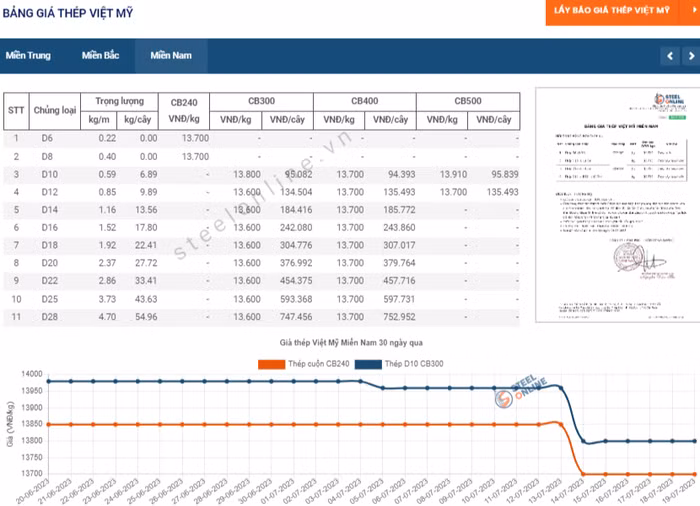The image size is (700, 506).
Task: Click the kg/cây sub-header
Action: click(x=138, y=120)
